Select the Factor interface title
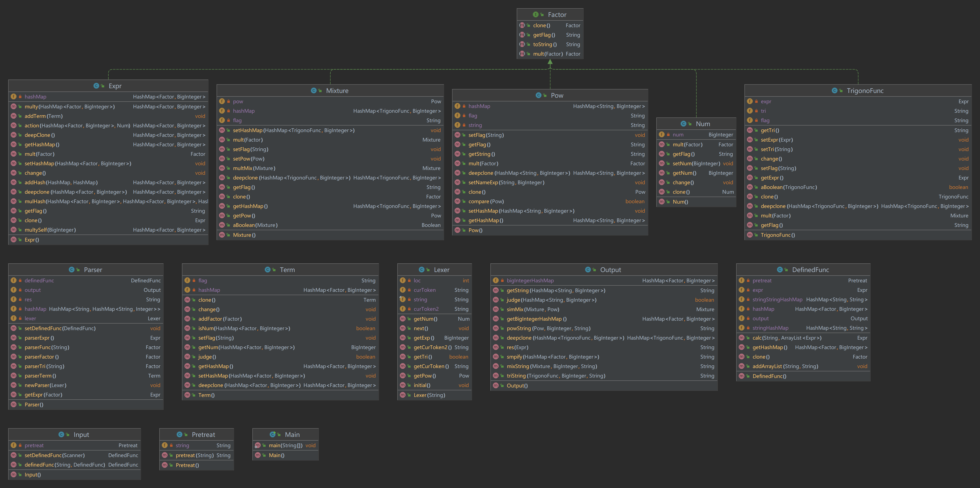The width and height of the screenshot is (980, 488). pos(557,14)
